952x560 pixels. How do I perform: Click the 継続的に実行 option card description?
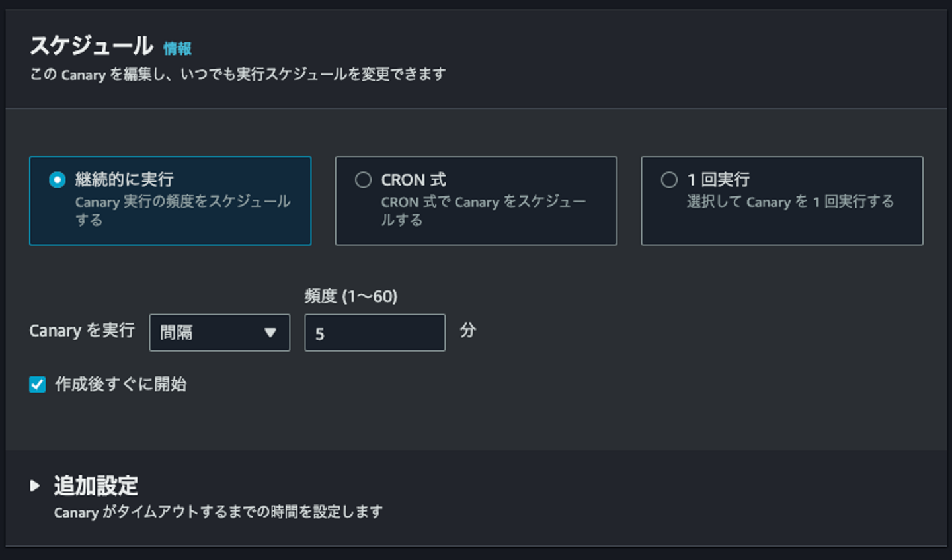click(x=182, y=210)
